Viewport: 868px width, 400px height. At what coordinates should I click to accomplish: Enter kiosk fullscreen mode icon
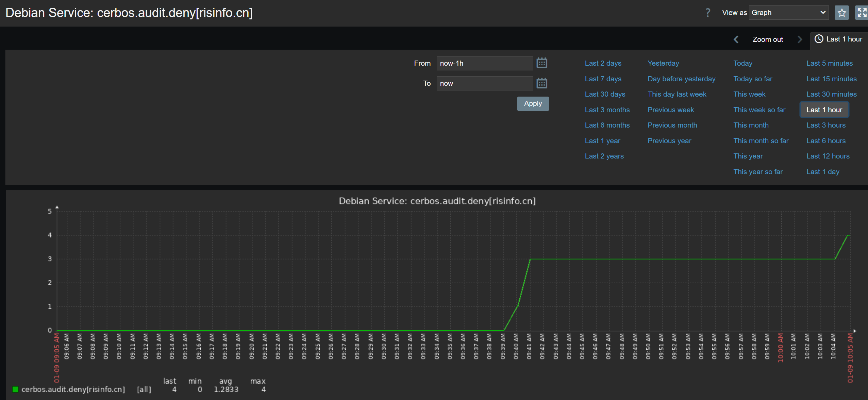coord(862,13)
